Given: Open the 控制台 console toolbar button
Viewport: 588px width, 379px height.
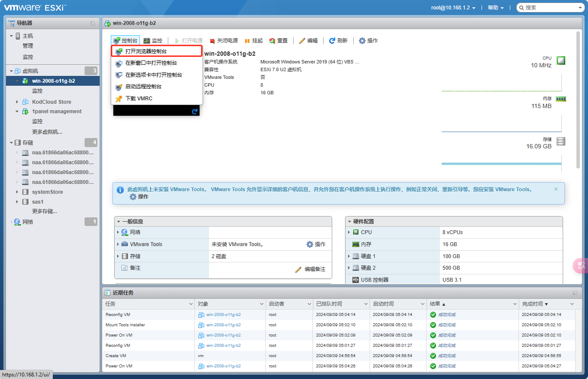Looking at the screenshot, I should click(125, 41).
